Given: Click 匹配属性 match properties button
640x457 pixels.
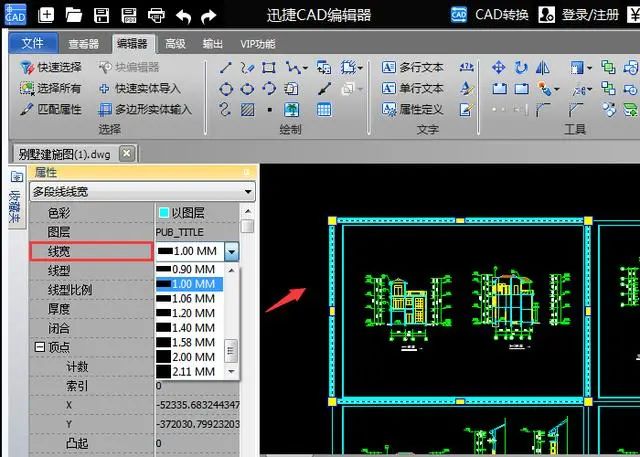Looking at the screenshot, I should click(51, 109).
